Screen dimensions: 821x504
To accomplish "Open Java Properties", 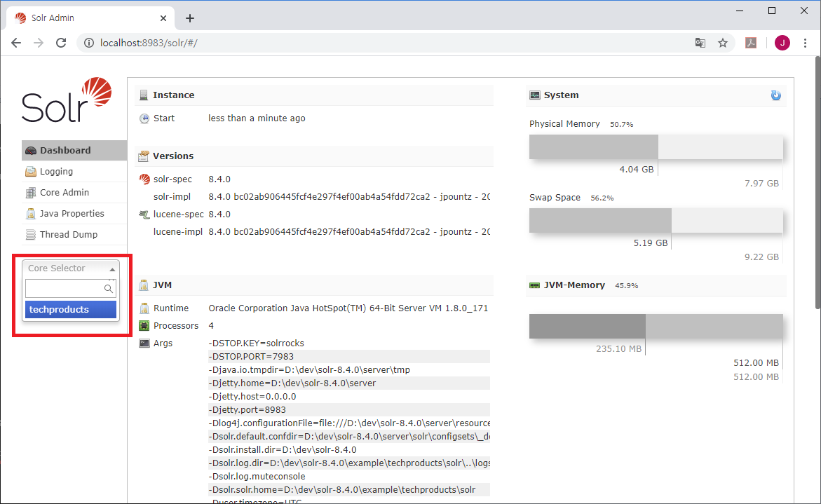I will click(x=74, y=213).
